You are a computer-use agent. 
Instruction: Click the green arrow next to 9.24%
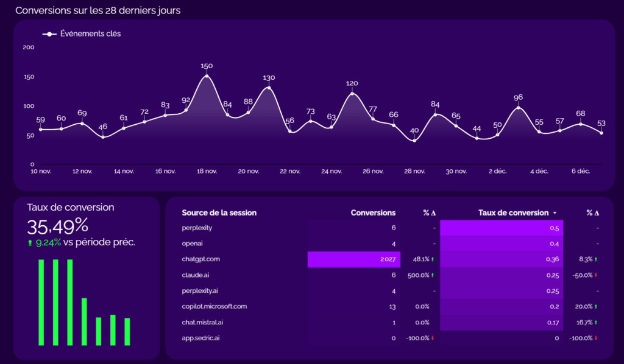[x=30, y=242]
